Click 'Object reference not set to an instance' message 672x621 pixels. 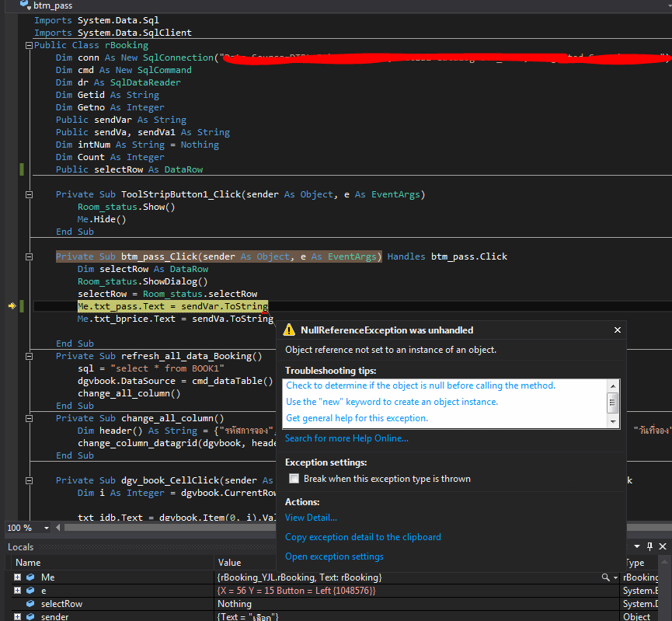(391, 350)
